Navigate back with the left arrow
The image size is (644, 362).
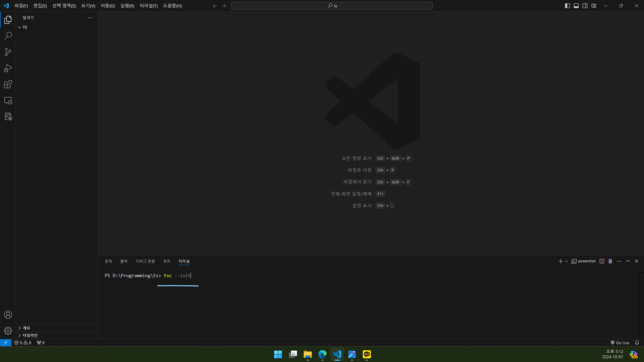click(x=215, y=6)
